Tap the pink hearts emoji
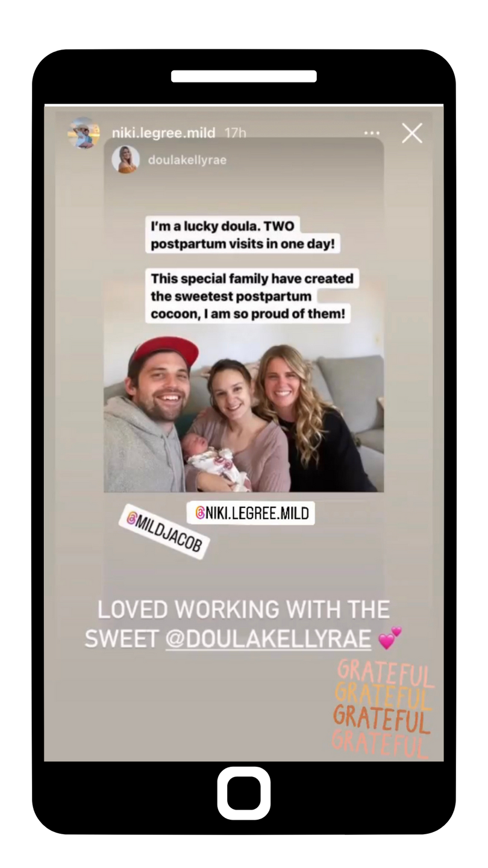Viewport: 488px width, 868px height. pyautogui.click(x=389, y=638)
